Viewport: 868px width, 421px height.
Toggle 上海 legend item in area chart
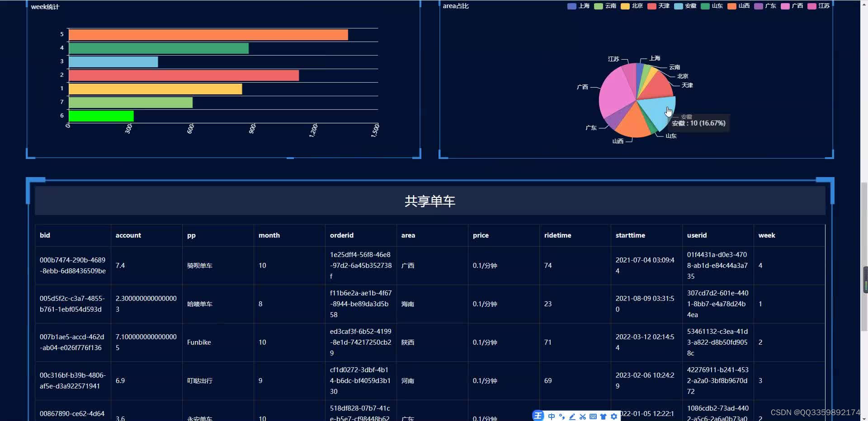click(x=578, y=6)
